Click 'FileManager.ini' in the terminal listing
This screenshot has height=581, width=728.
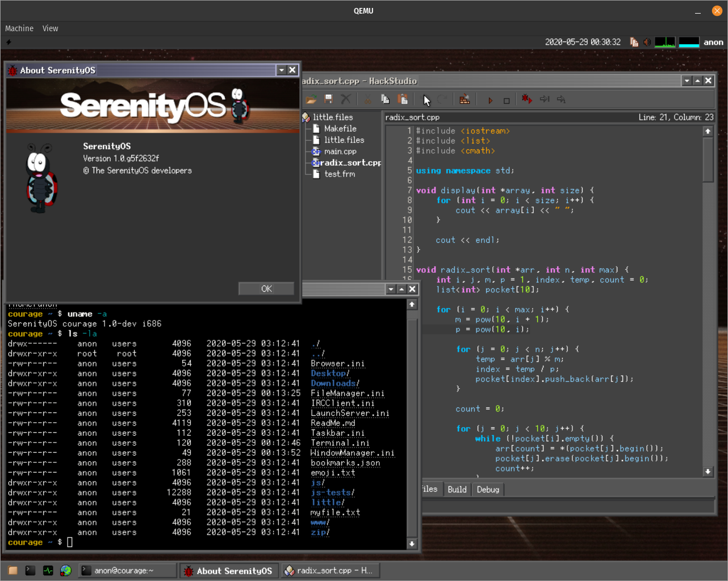348,393
